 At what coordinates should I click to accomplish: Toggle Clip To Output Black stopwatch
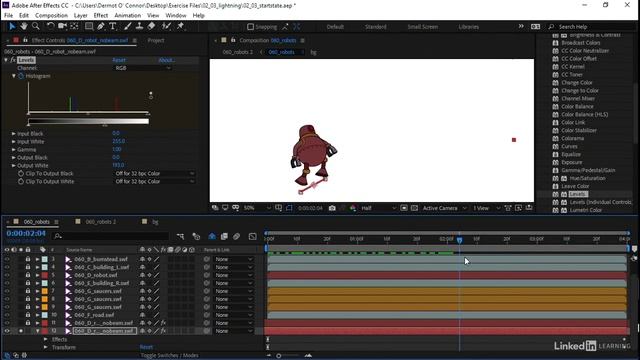pyautogui.click(x=21, y=173)
